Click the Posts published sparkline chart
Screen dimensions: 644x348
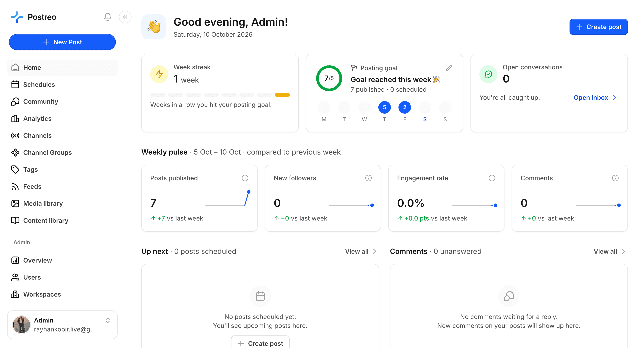point(228,199)
